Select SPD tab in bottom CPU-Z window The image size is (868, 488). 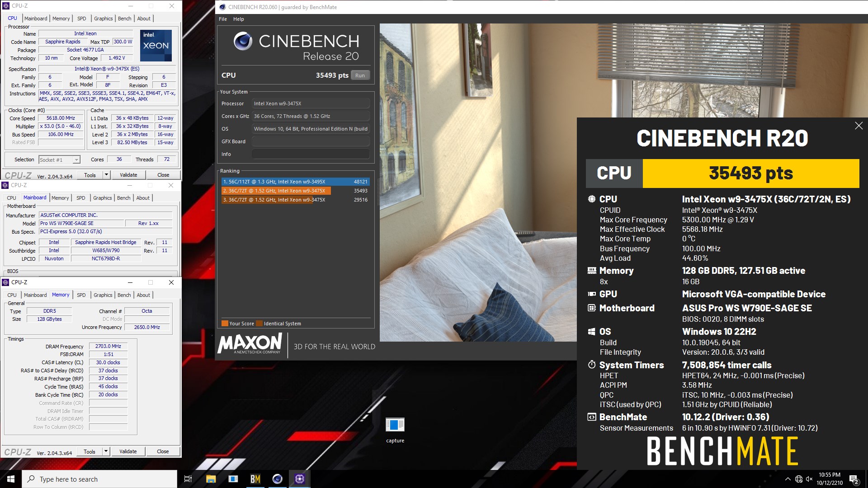(81, 295)
